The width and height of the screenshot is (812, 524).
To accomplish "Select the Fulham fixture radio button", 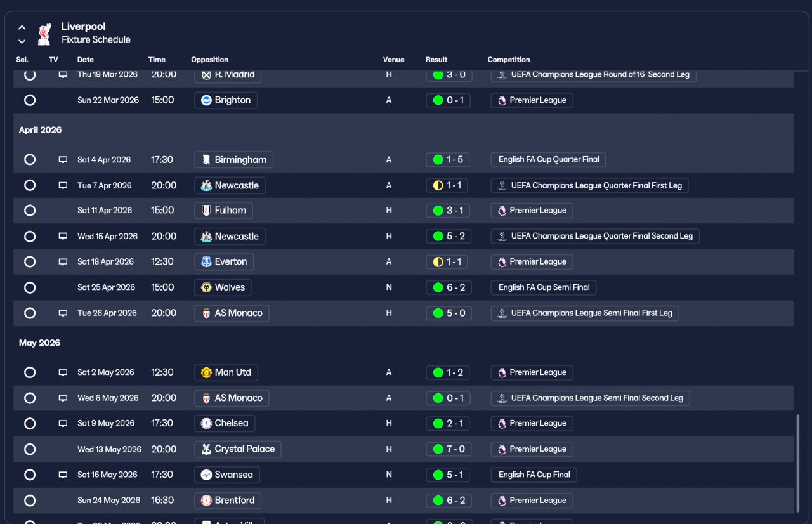I will click(30, 211).
